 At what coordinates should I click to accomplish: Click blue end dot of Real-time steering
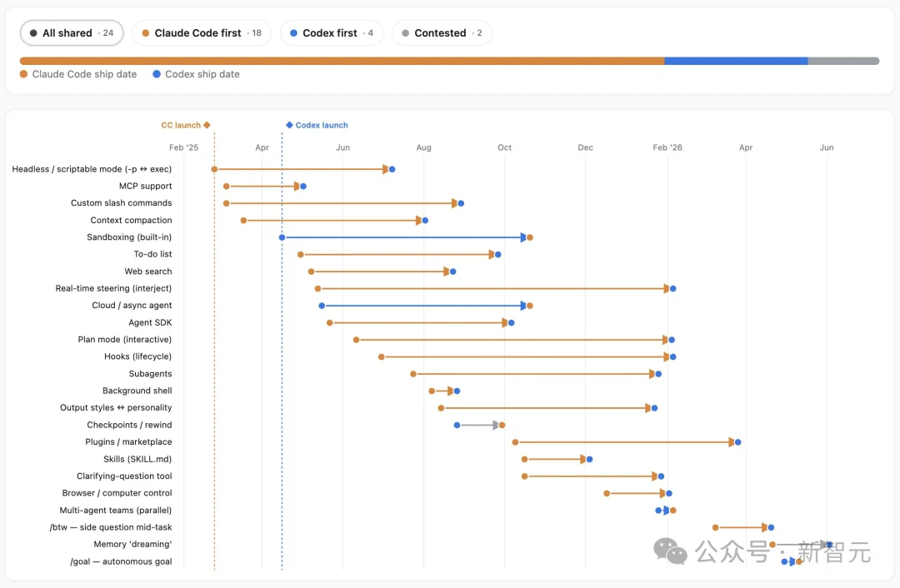[672, 288]
